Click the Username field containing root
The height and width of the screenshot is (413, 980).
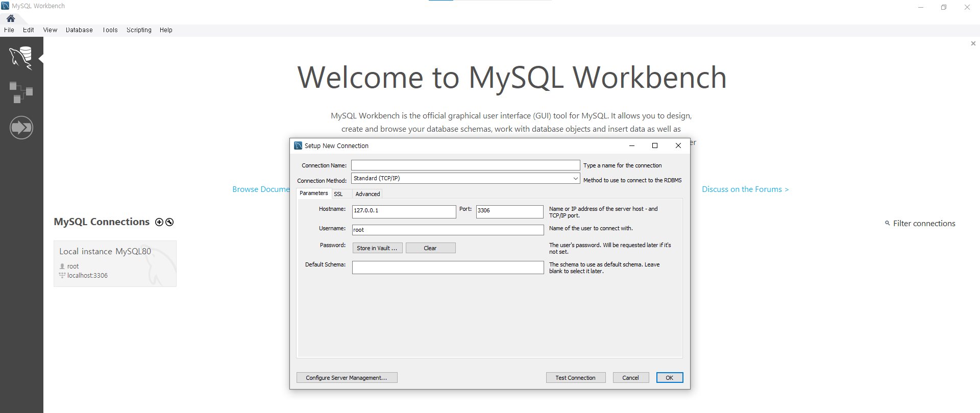click(448, 230)
